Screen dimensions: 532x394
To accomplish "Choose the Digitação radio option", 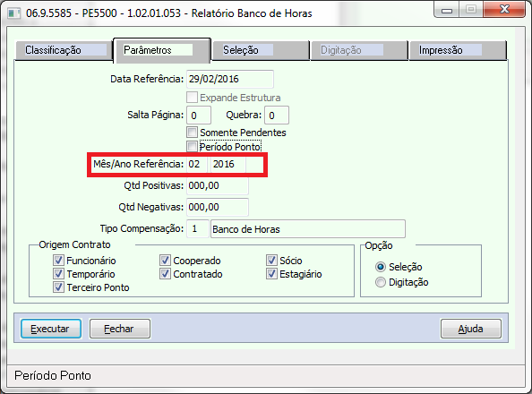I will tap(381, 282).
